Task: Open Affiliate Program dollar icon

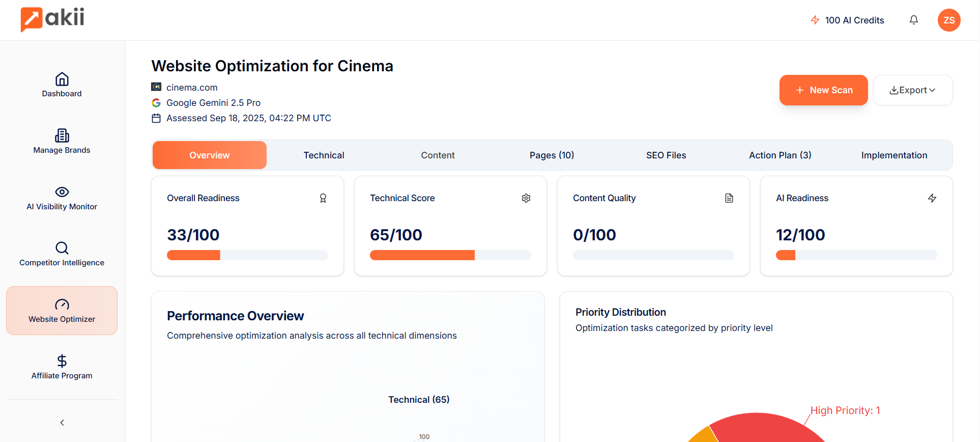Action: 62,361
